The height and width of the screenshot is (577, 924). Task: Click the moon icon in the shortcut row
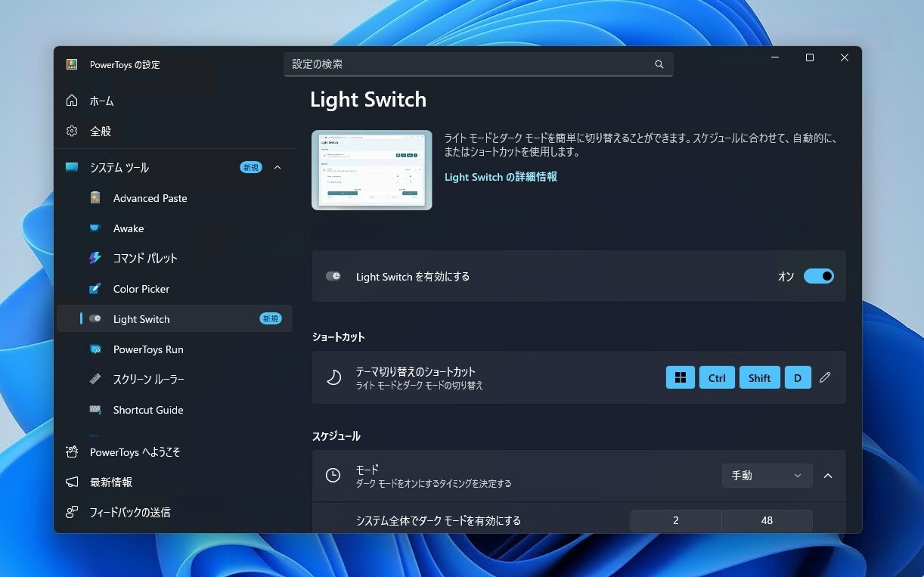coord(333,377)
